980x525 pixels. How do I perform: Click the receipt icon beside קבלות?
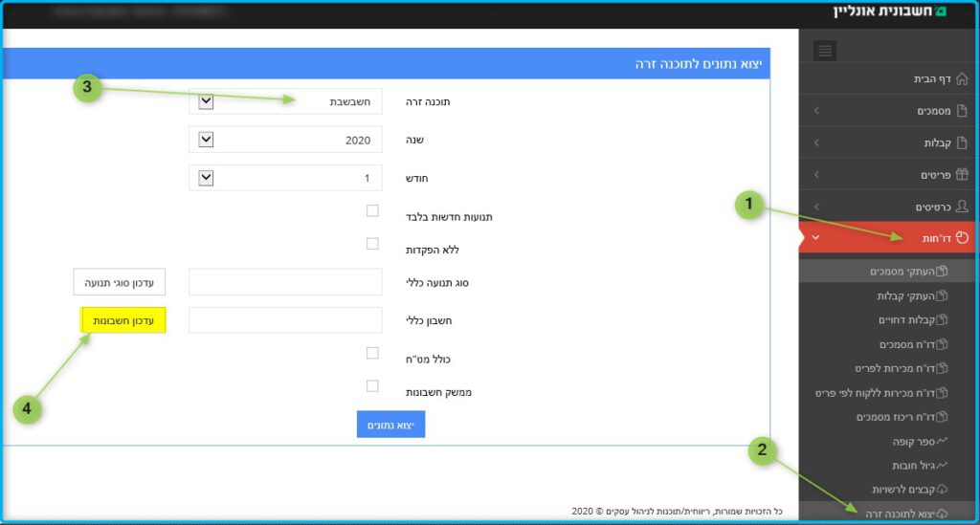(x=962, y=142)
